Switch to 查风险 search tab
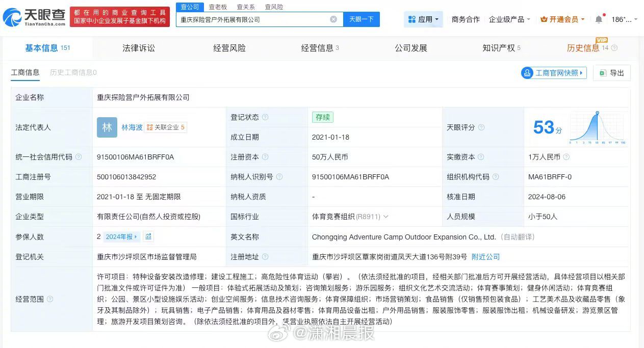The image size is (644, 348). click(x=274, y=7)
